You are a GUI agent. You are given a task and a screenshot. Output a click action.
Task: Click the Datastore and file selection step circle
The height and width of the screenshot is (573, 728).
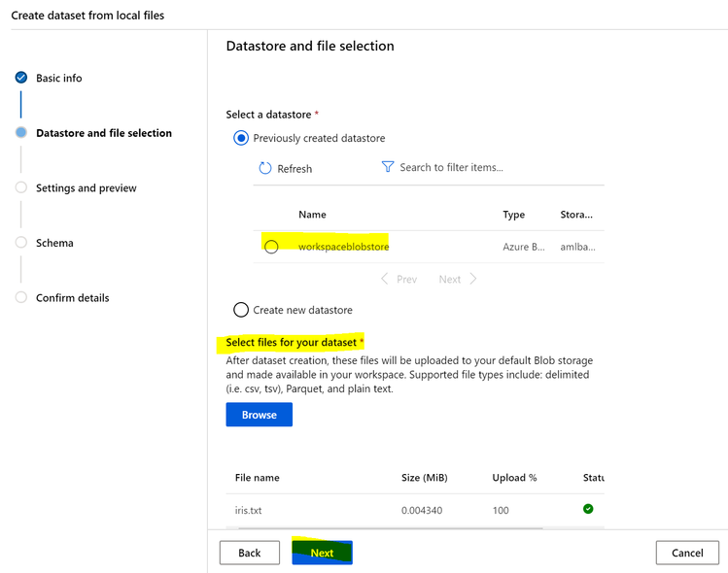click(x=21, y=133)
